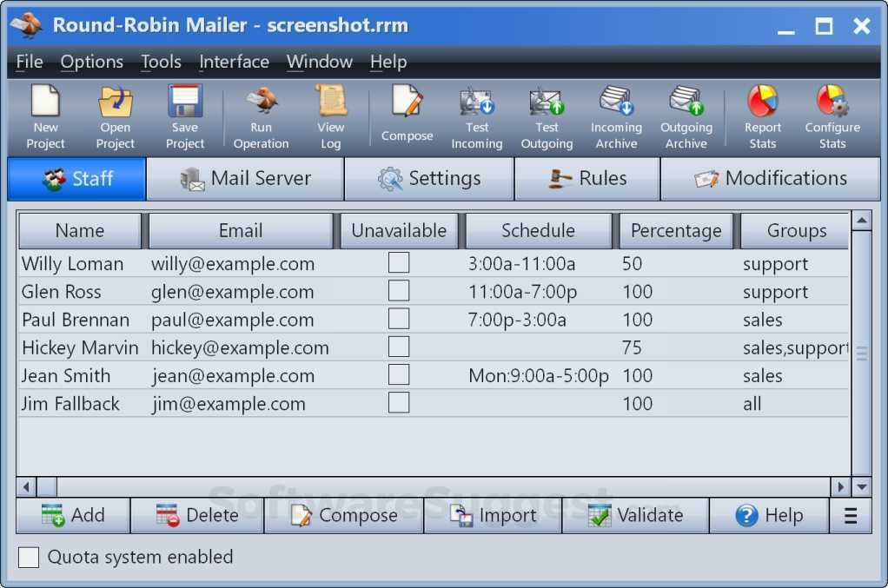888x588 pixels.
Task: Switch to the Settings tab
Action: [x=429, y=179]
